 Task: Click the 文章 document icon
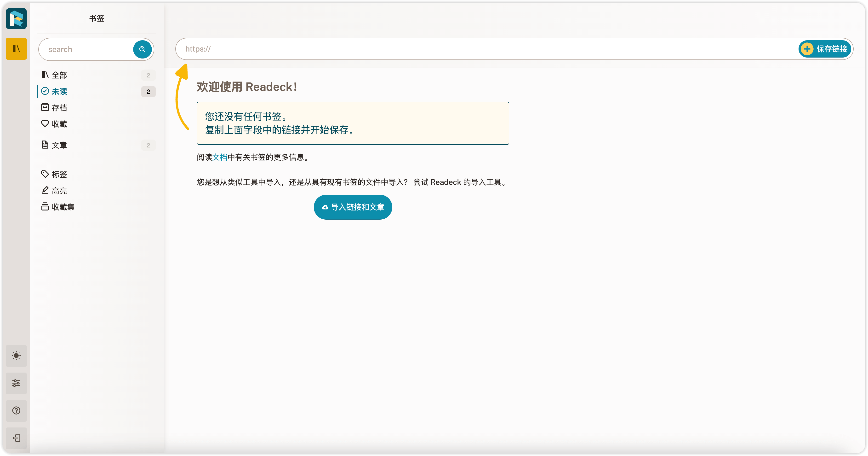coord(45,145)
